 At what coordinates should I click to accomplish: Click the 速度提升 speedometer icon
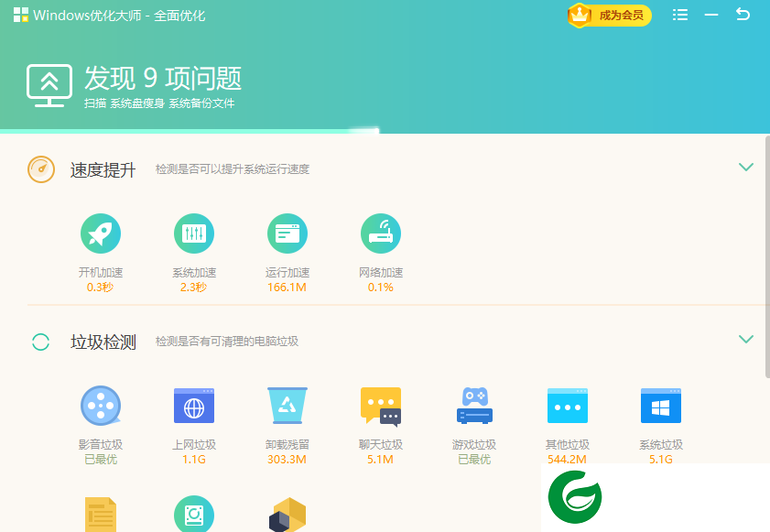pyautogui.click(x=41, y=169)
